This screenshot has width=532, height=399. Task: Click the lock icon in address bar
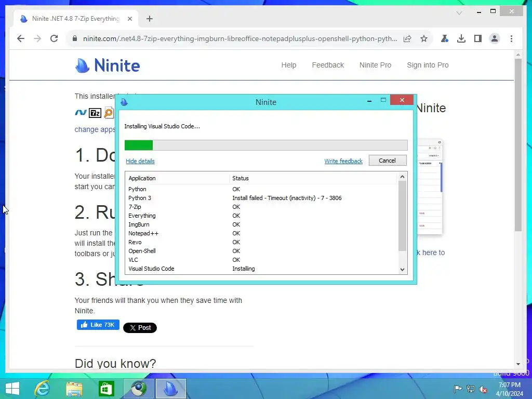(x=75, y=38)
